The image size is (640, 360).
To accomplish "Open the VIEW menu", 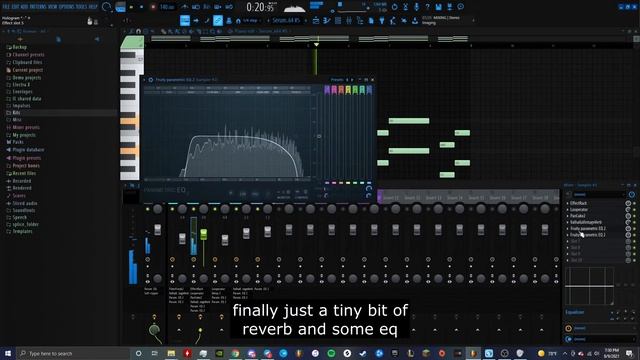I will 53,7.
